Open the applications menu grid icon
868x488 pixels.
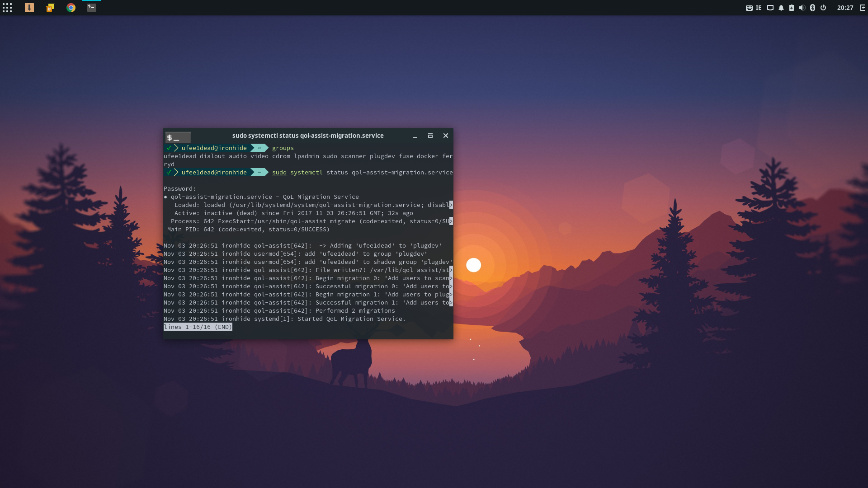click(x=7, y=8)
